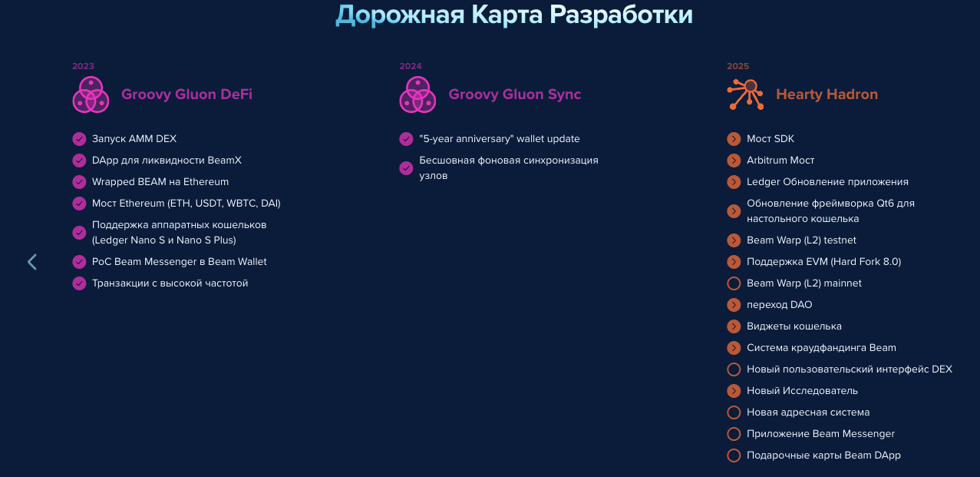This screenshot has height=477, width=980.
Task: Click Мост Ethereum (ETH, USDT, WBTC, DAI) text
Action: click(x=186, y=204)
